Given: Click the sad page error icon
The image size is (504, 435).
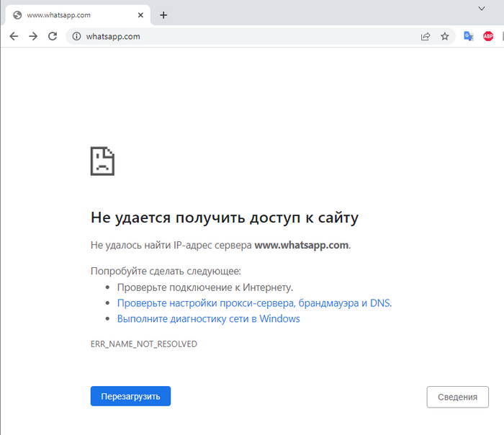Looking at the screenshot, I should point(102,161).
